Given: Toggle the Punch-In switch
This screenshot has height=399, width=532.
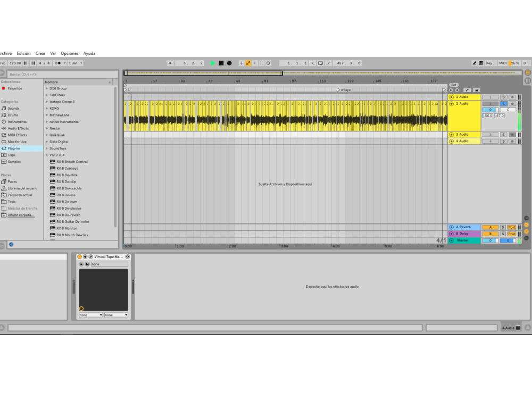Looking at the screenshot, I should pos(312,63).
